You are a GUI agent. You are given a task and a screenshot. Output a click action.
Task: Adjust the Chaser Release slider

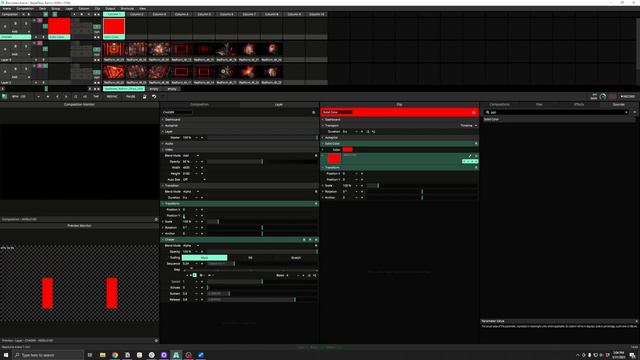click(262, 300)
